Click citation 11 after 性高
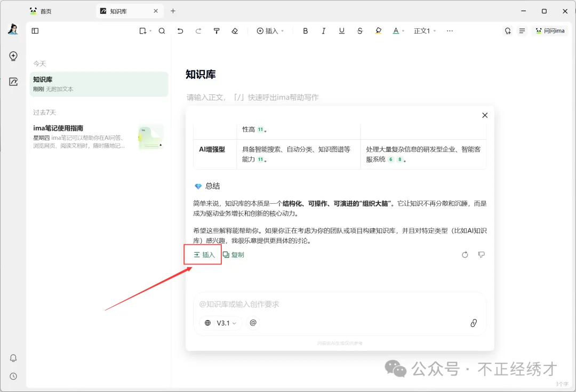The width and height of the screenshot is (576, 392). pos(260,129)
